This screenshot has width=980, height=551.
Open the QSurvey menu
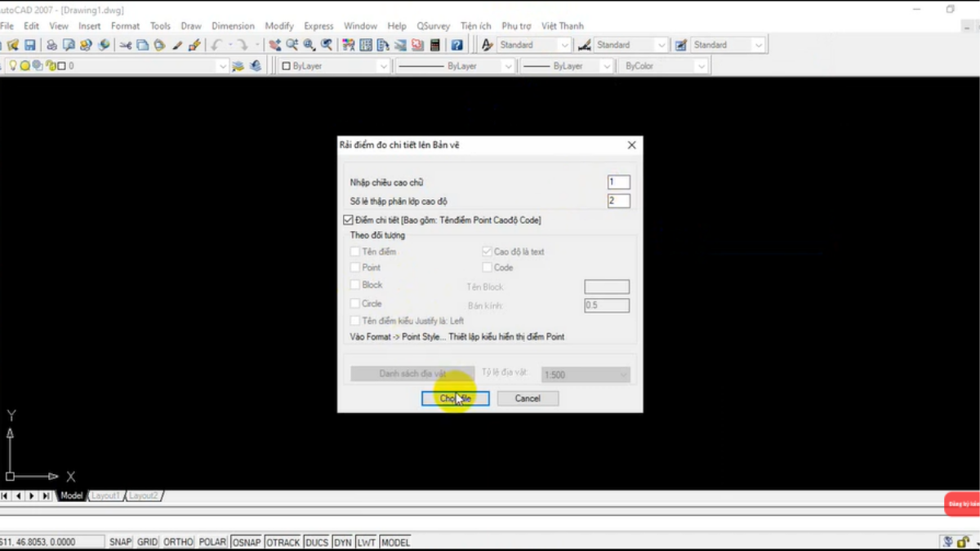[433, 26]
